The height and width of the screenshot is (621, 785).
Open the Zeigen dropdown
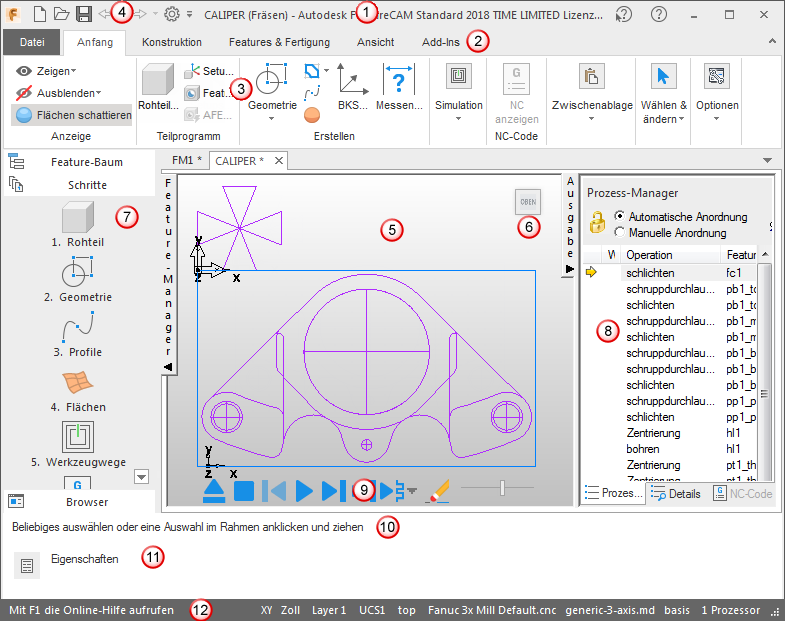pos(46,71)
